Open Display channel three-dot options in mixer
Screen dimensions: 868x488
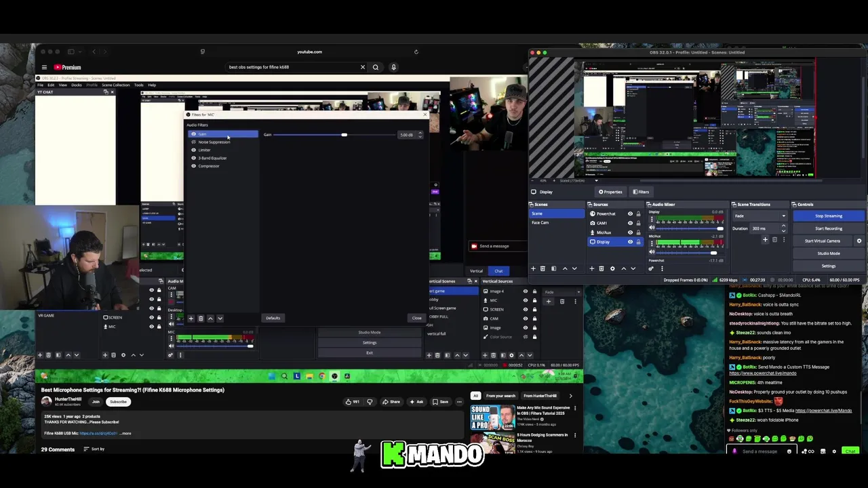(652, 219)
